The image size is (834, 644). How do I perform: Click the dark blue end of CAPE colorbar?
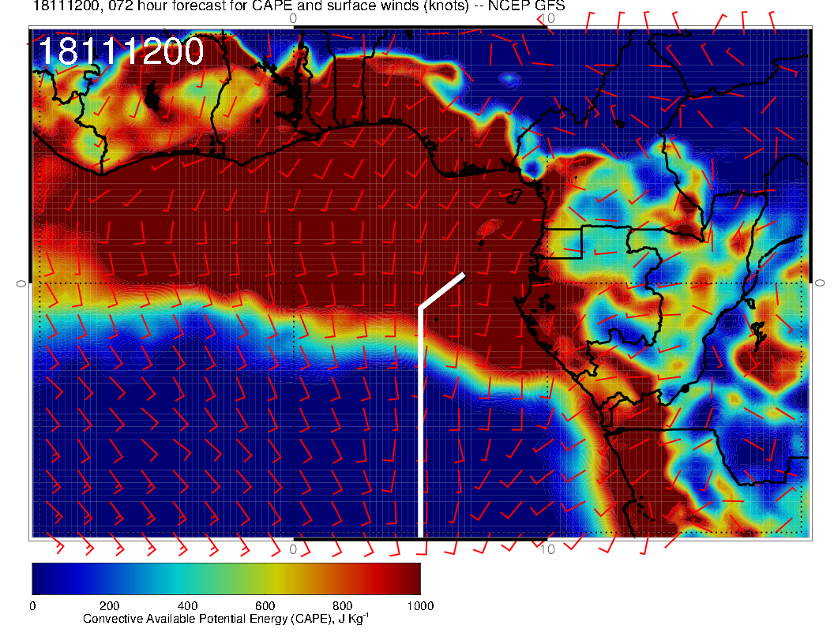43,578
